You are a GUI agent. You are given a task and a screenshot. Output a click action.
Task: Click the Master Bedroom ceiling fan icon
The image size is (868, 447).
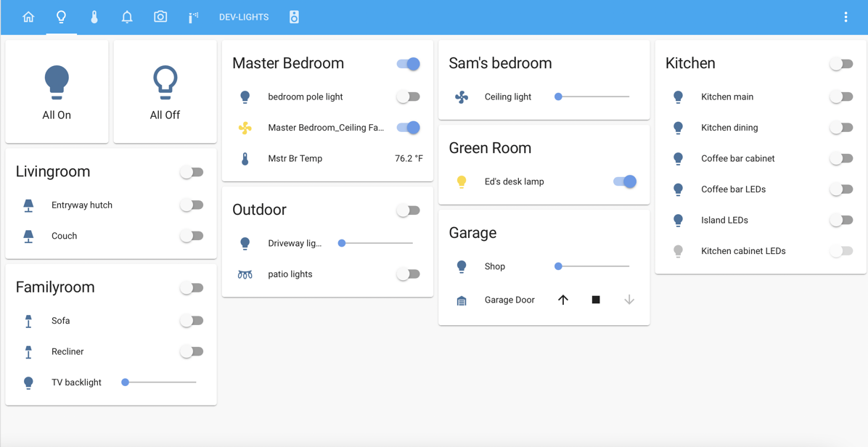245,128
